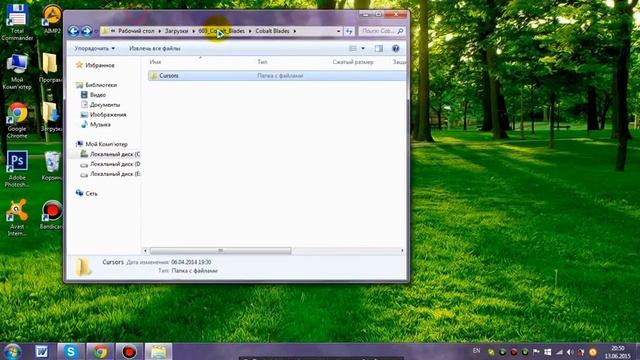Click the search magnifier icon
640x360 pixels.
click(x=400, y=31)
